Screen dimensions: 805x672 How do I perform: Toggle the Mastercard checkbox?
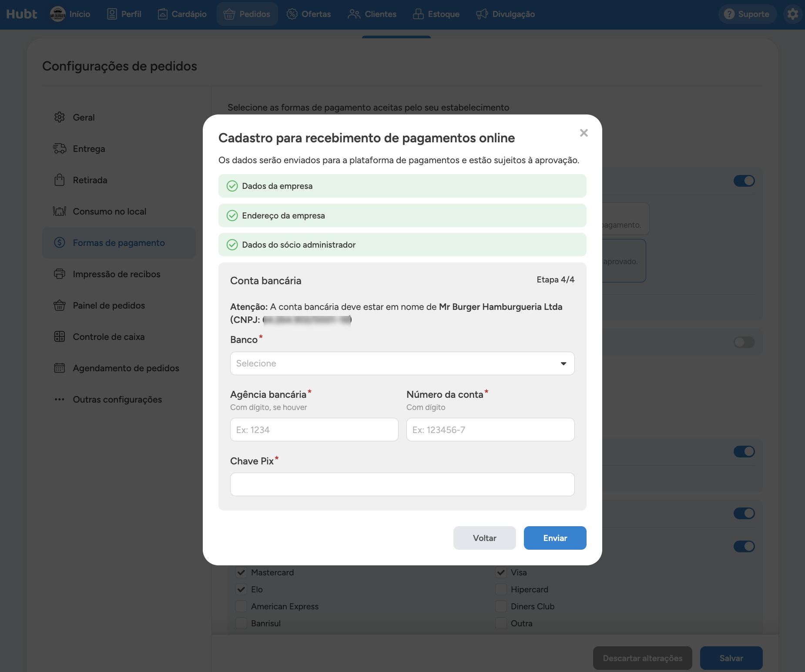coord(241,572)
